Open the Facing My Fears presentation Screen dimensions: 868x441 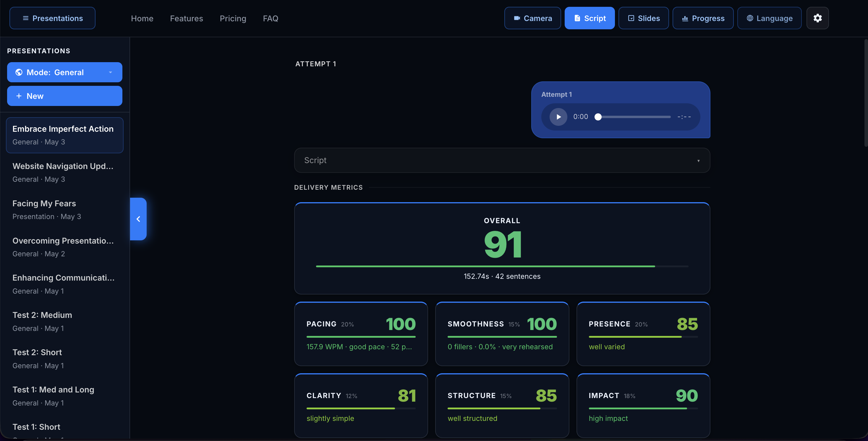coord(65,210)
